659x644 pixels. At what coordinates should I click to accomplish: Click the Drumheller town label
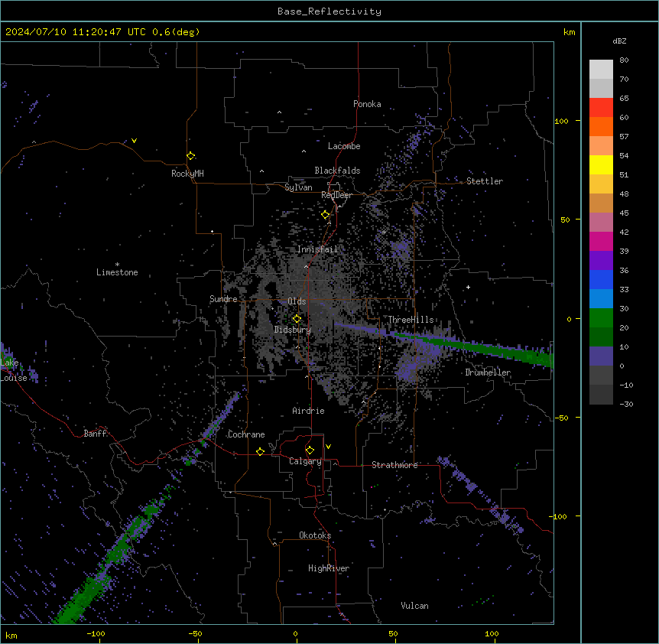pyautogui.click(x=488, y=372)
